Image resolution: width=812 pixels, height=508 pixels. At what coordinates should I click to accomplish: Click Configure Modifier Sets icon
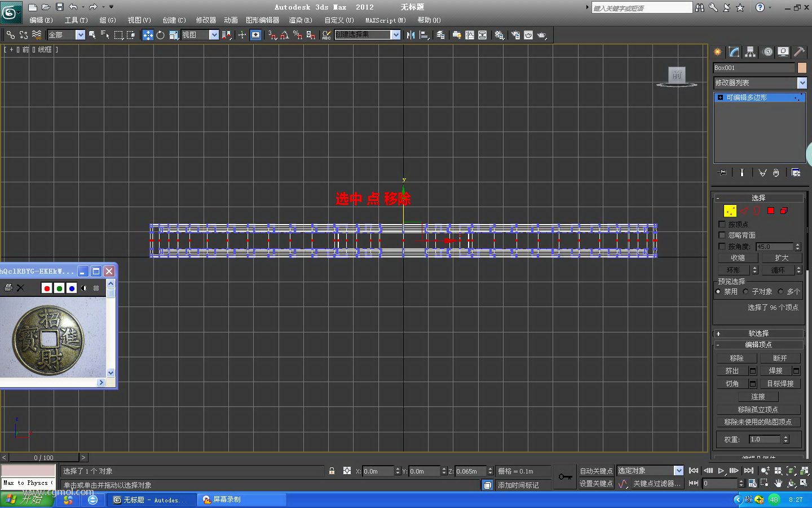pyautogui.click(x=796, y=173)
